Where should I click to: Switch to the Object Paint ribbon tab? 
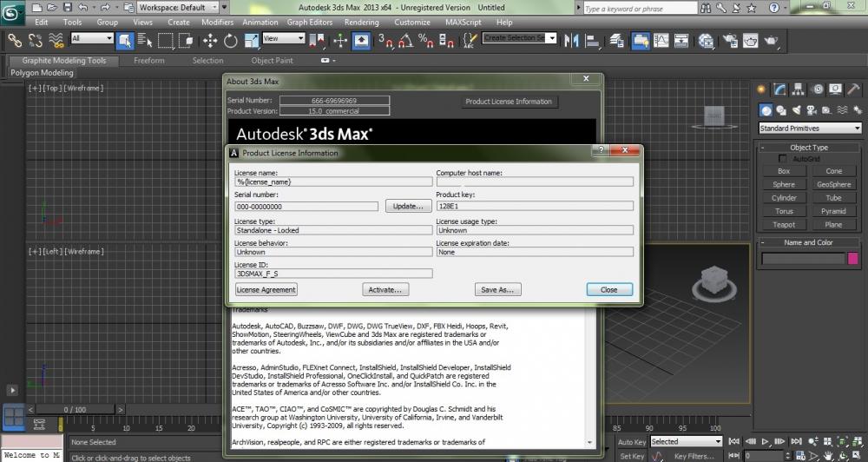(272, 61)
